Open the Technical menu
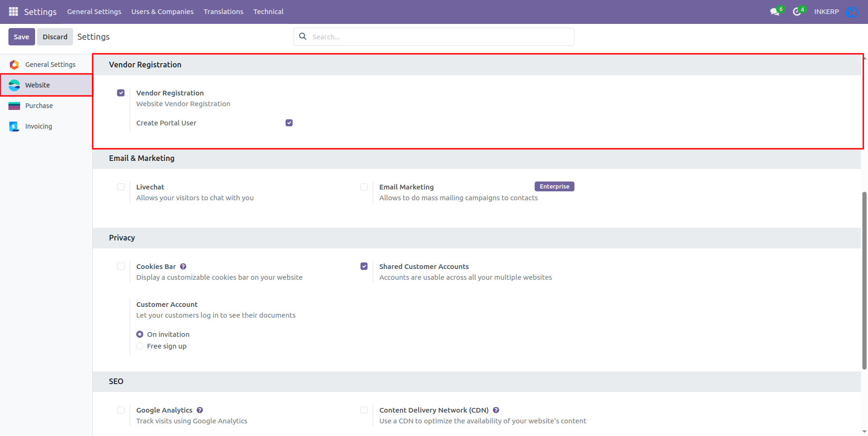Screen dimensions: 868x436 coord(268,12)
